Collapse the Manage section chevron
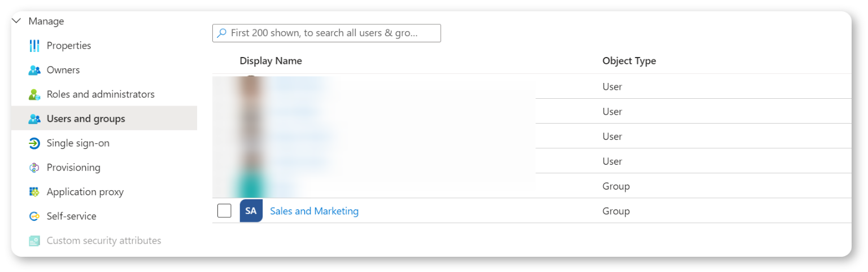 click(17, 21)
